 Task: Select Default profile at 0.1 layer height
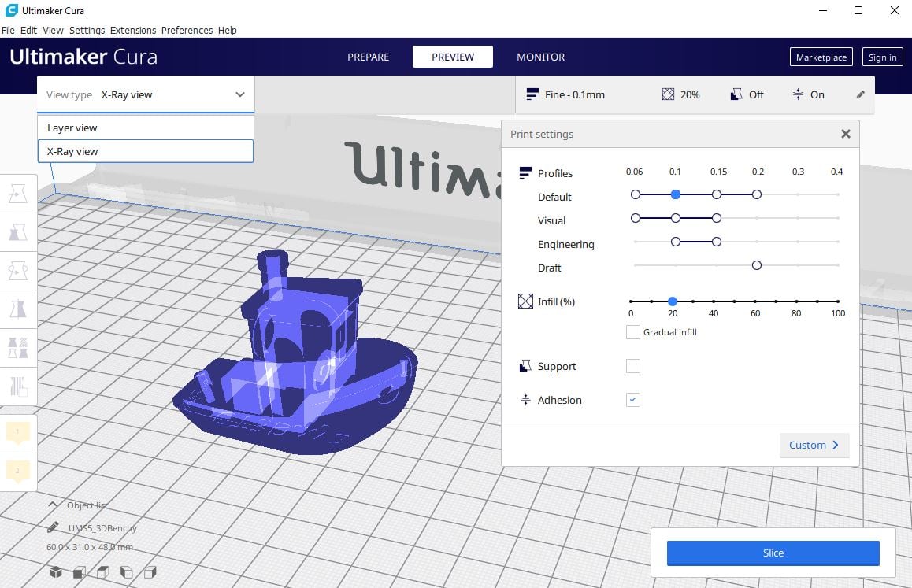675,194
